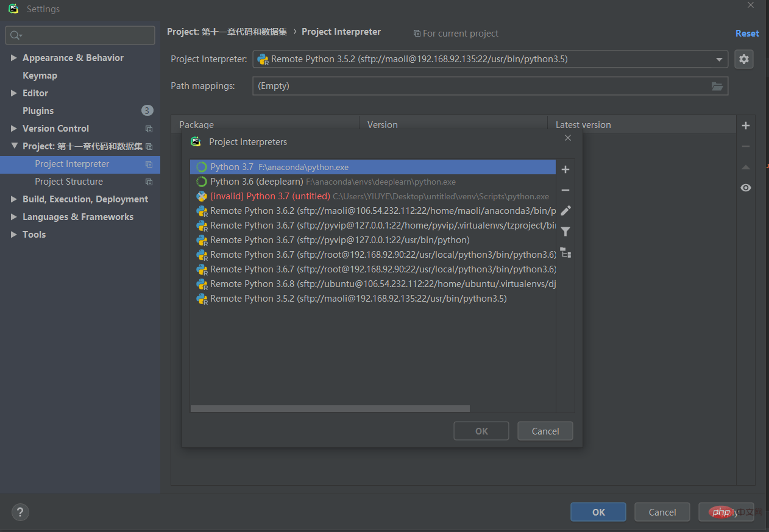Collapse the Project settings node
769x532 pixels.
pyautogui.click(x=14, y=146)
